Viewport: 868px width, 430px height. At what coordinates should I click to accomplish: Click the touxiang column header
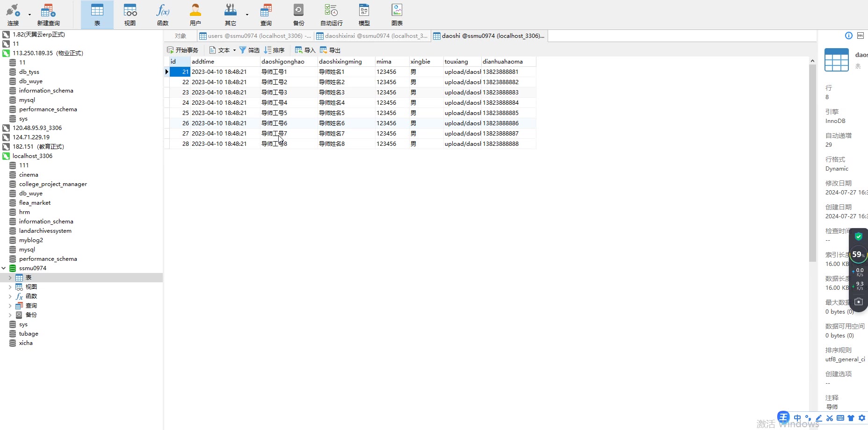(x=462, y=62)
